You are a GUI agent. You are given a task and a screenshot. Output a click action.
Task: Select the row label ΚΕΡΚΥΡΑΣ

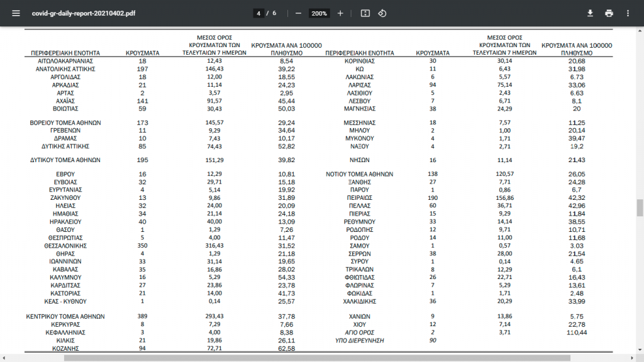tap(65, 325)
